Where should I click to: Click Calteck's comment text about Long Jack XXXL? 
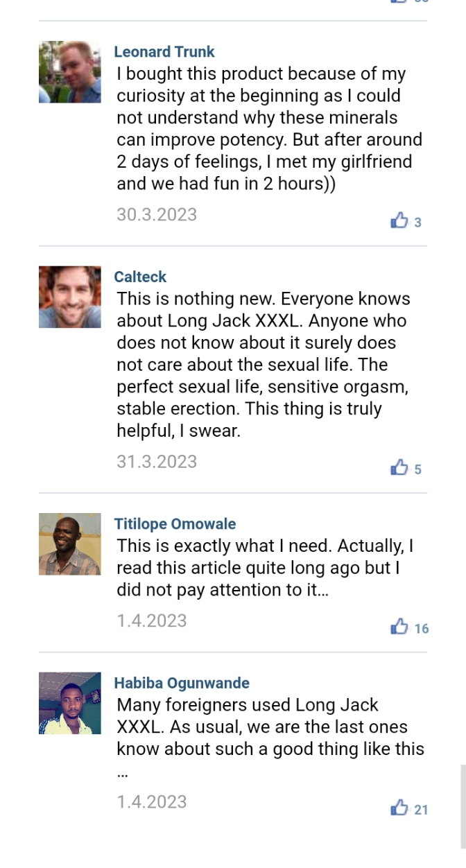click(264, 365)
